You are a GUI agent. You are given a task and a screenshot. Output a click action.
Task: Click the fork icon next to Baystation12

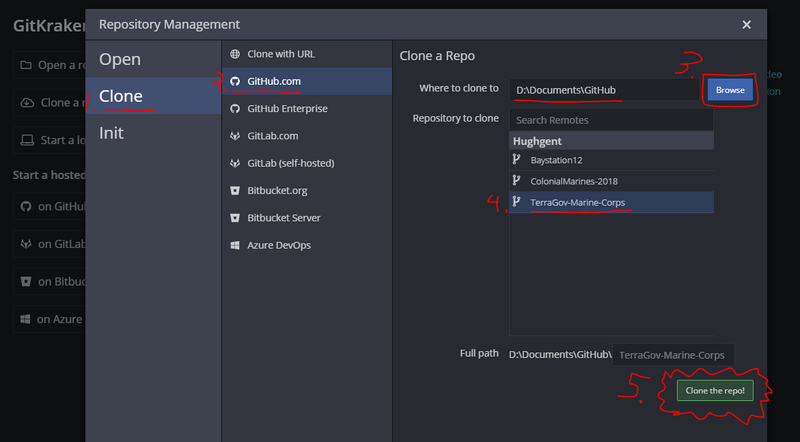pos(516,159)
